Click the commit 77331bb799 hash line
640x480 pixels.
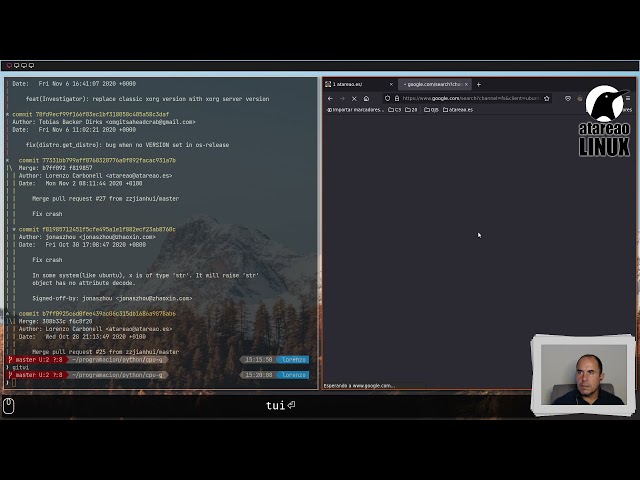(97, 160)
